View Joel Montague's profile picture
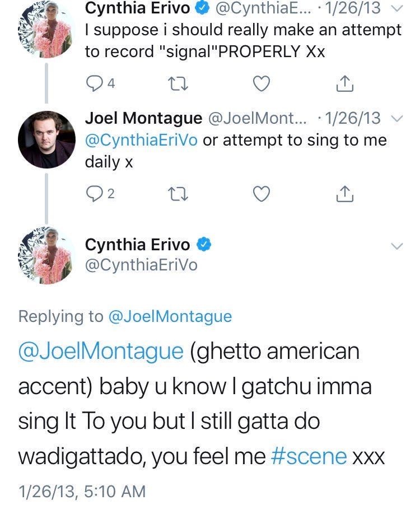Image resolution: width=420 pixels, height=514 pixels. (x=46, y=140)
